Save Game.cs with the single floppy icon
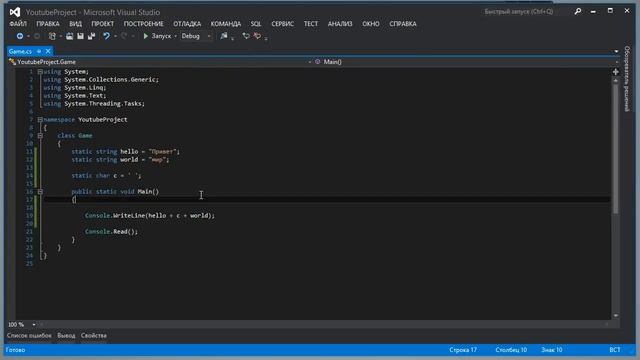 [x=80, y=36]
